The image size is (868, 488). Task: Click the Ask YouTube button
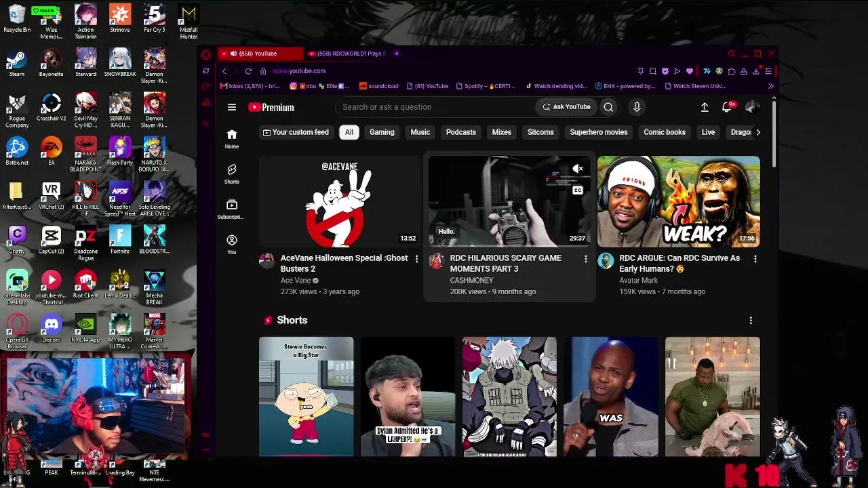pos(566,107)
